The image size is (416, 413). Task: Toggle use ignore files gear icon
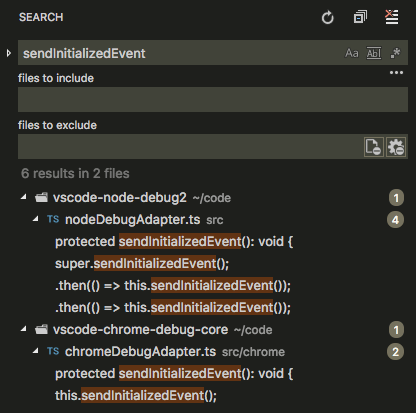pos(396,147)
